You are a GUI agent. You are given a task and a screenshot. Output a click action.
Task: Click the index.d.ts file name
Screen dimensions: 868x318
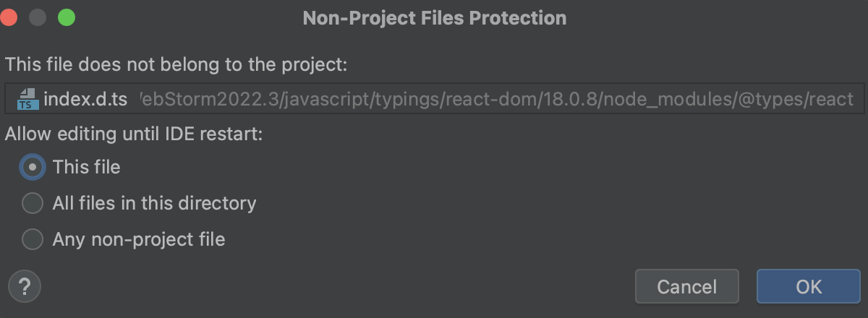tap(85, 99)
